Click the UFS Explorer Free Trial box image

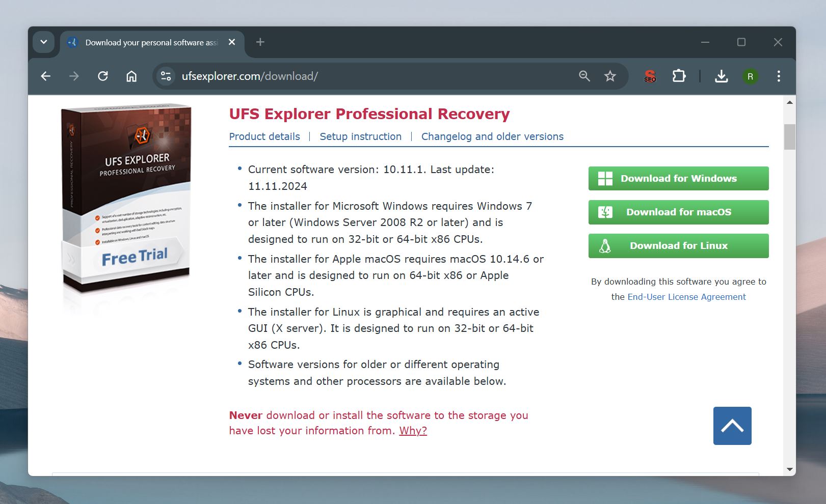126,199
